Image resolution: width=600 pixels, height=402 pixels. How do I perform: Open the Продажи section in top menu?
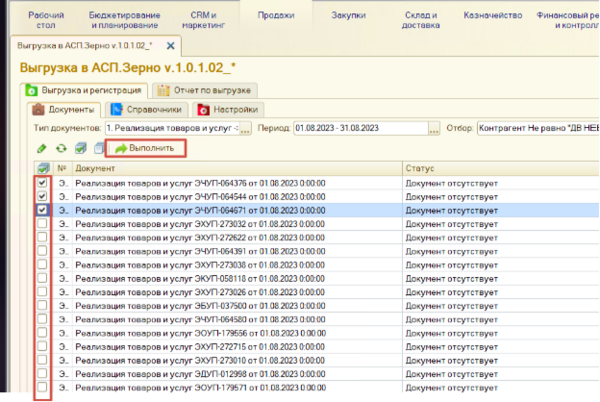tap(275, 17)
